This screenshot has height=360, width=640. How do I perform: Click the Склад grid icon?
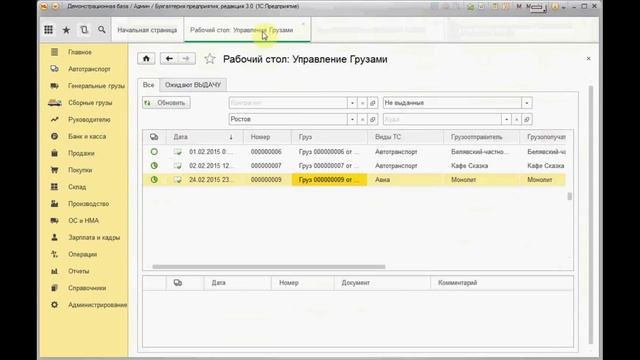point(54,187)
